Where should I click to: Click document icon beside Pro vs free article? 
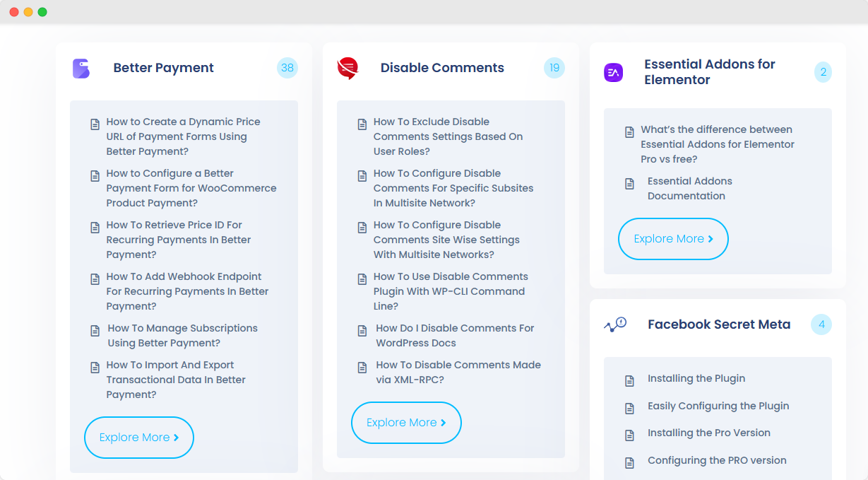pos(629,132)
